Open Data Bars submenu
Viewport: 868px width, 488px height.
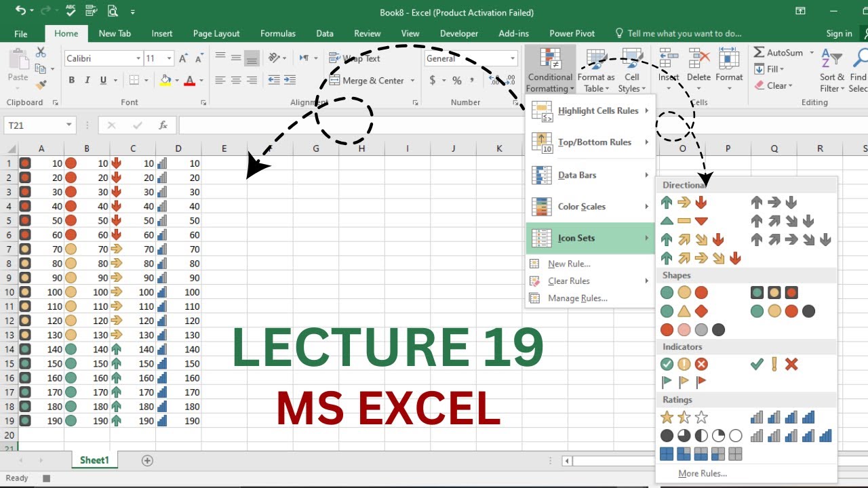click(591, 175)
